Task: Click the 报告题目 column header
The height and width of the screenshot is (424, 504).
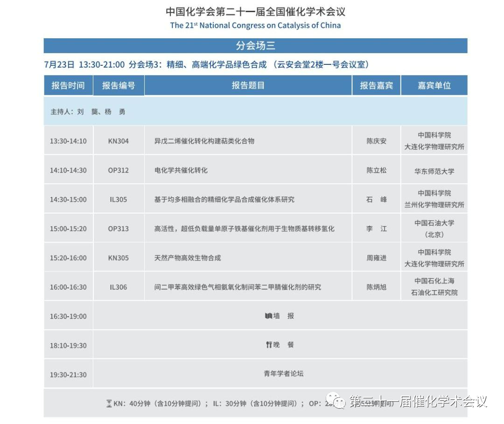Action: coord(248,85)
